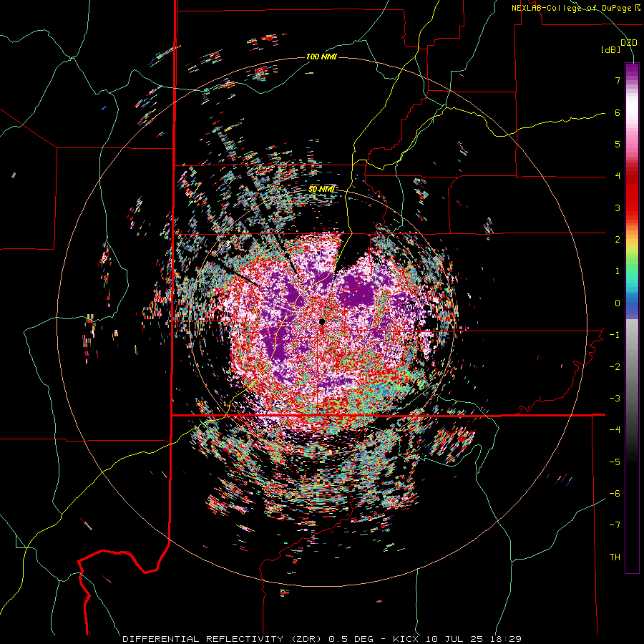The height and width of the screenshot is (644, 644).
Task: Click the -1 value on the scale
Action: 615,335
